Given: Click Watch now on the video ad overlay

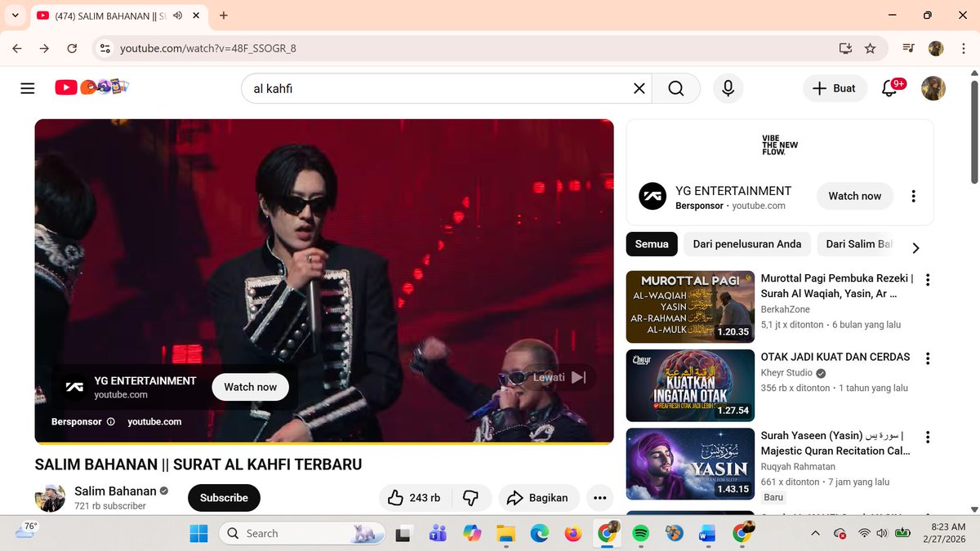Looking at the screenshot, I should tap(250, 387).
